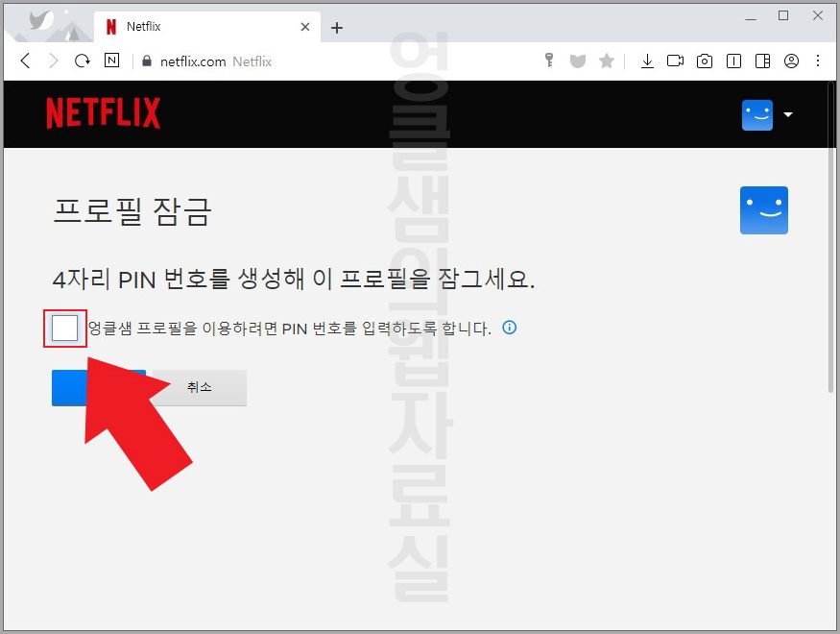The width and height of the screenshot is (840, 634).
Task: Click the 프로필 잠금 heading
Action: 132,211
